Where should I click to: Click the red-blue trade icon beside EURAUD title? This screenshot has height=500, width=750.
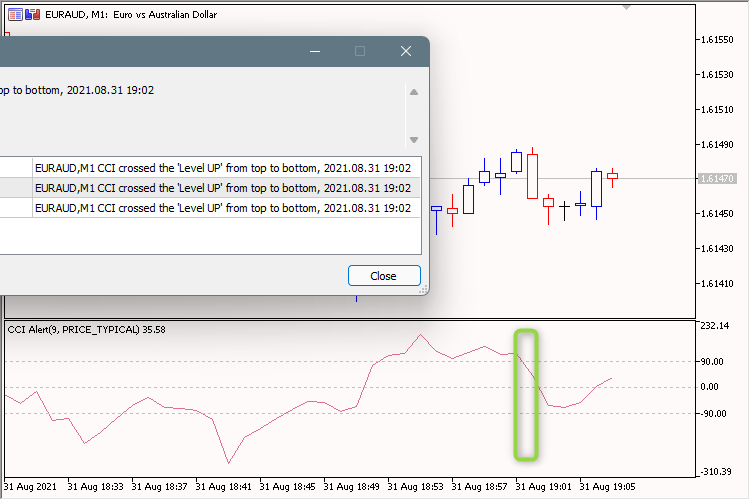click(33, 15)
